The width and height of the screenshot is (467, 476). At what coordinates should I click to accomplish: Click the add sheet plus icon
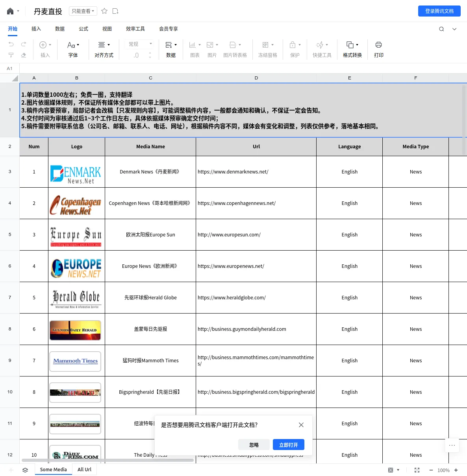11,470
